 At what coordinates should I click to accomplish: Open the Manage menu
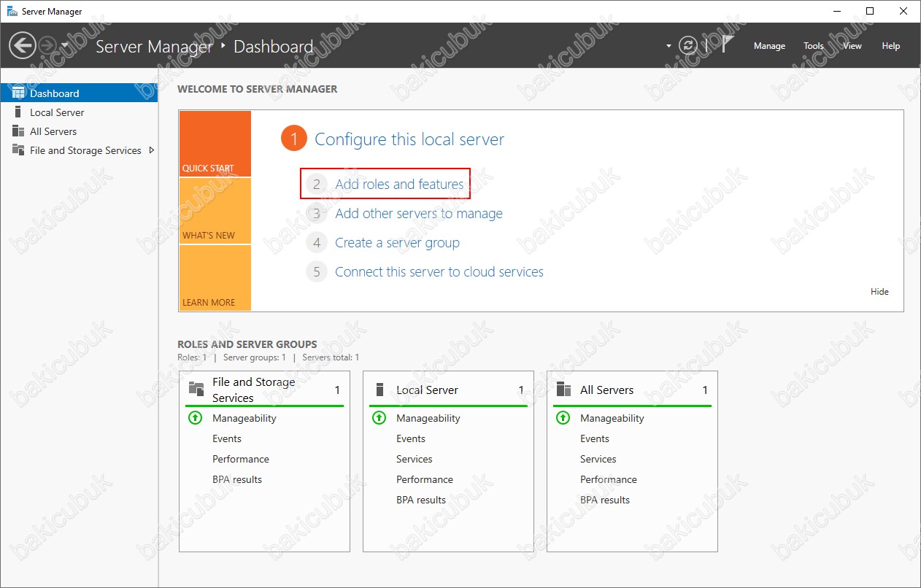[769, 46]
